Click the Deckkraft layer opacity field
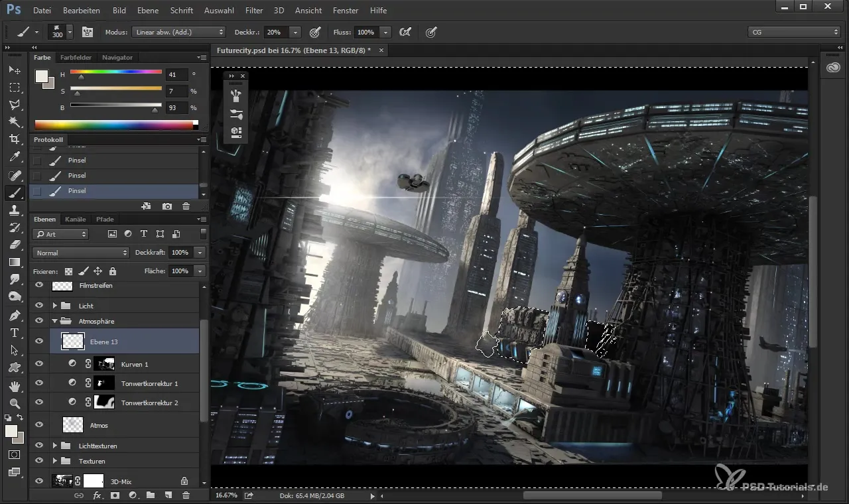Viewport: 849px width, 504px height. [182, 253]
